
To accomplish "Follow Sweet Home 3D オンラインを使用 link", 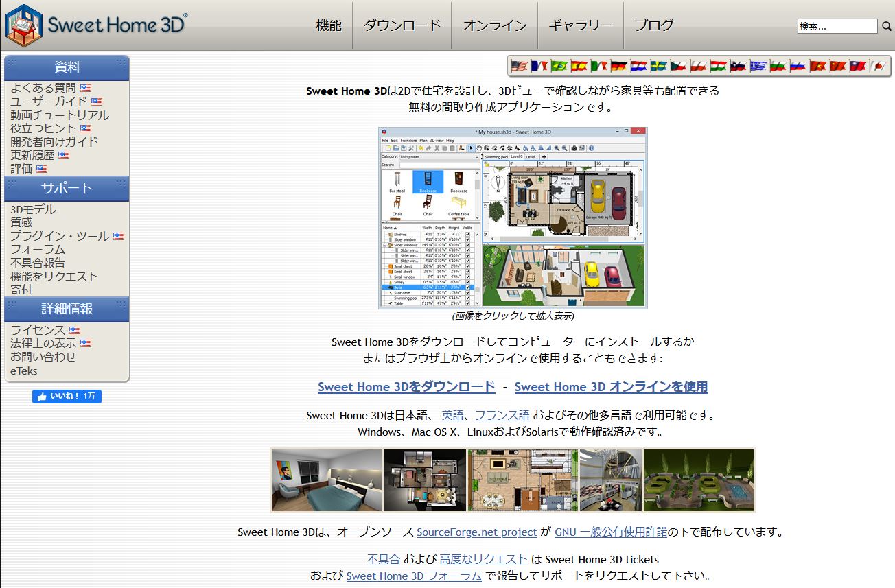I will click(611, 386).
